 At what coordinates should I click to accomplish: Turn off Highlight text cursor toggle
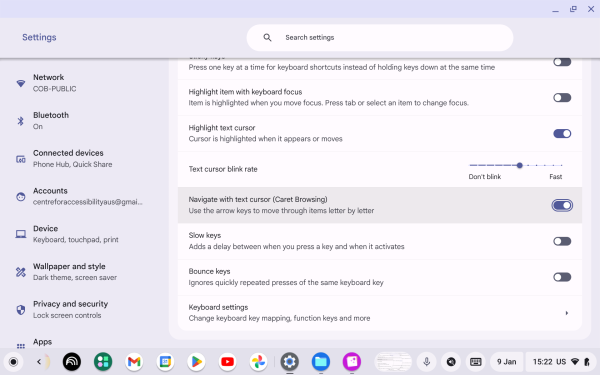562,134
